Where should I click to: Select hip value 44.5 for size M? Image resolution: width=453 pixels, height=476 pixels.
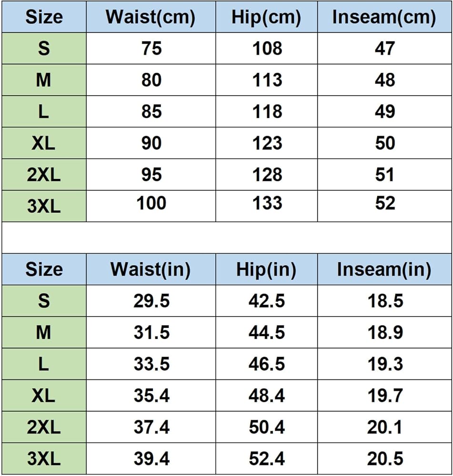point(266,332)
